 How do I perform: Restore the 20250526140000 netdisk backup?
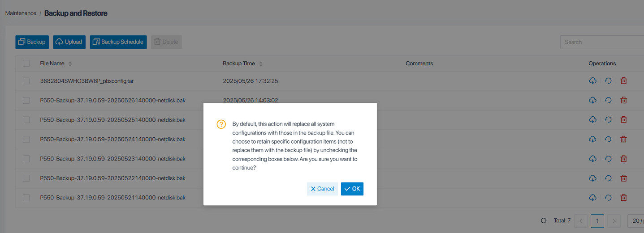tap(608, 100)
